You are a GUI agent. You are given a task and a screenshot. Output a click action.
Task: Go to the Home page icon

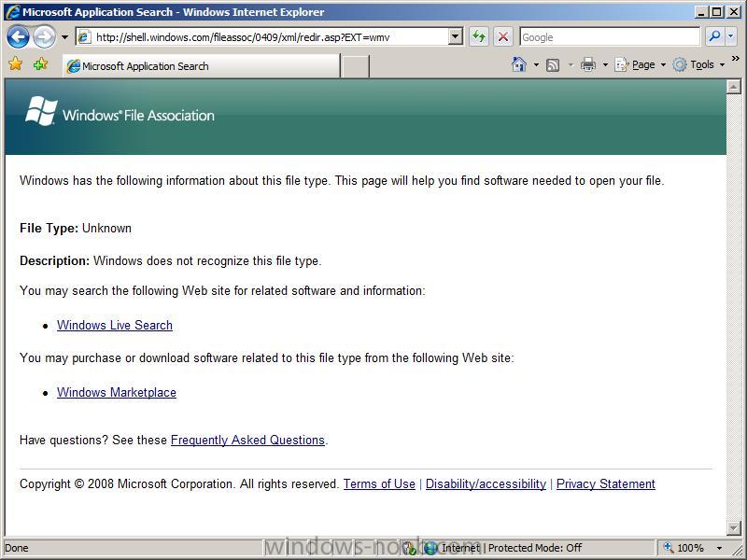519,64
